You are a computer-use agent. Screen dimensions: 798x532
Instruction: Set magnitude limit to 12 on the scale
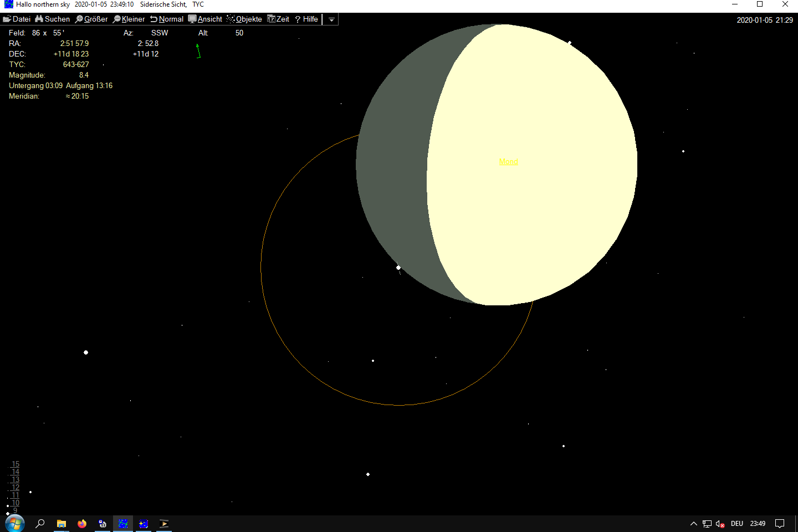[16, 488]
